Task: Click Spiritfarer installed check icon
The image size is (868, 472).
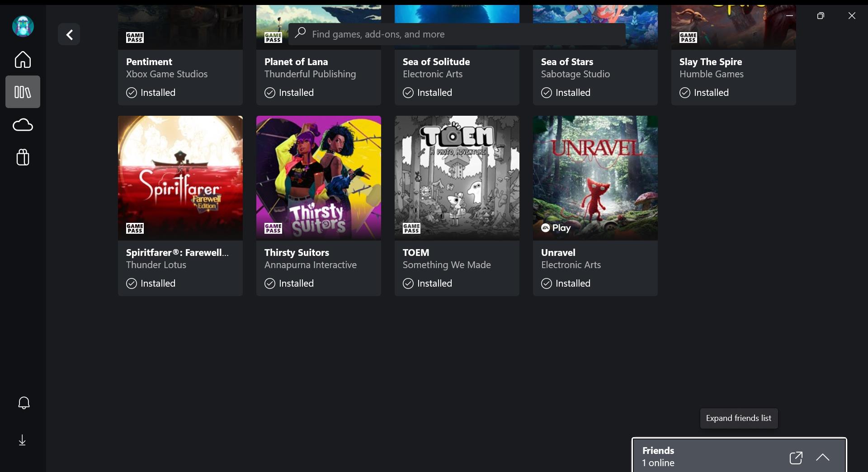Action: [132, 283]
